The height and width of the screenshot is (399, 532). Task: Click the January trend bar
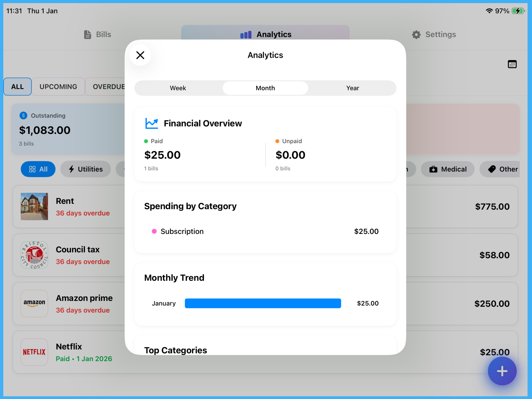point(263,303)
